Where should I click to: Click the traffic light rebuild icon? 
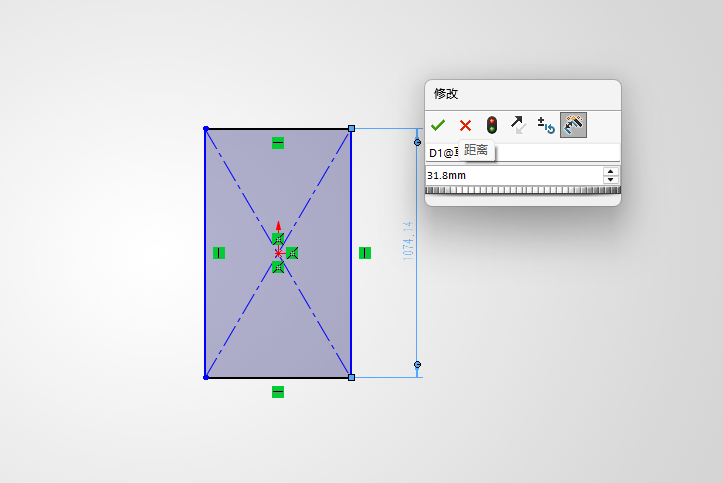click(x=492, y=125)
